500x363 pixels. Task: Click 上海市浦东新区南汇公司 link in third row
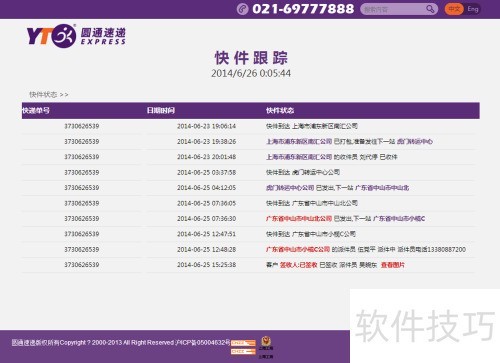pos(299,157)
